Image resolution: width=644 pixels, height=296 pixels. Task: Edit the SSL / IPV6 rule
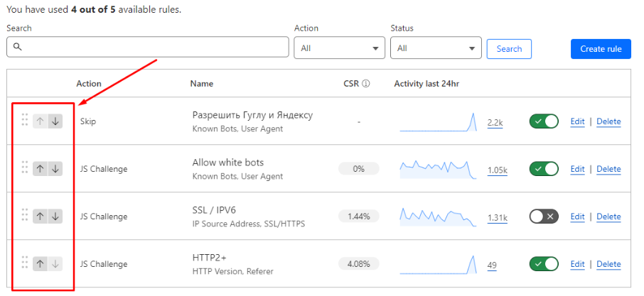[x=577, y=216]
